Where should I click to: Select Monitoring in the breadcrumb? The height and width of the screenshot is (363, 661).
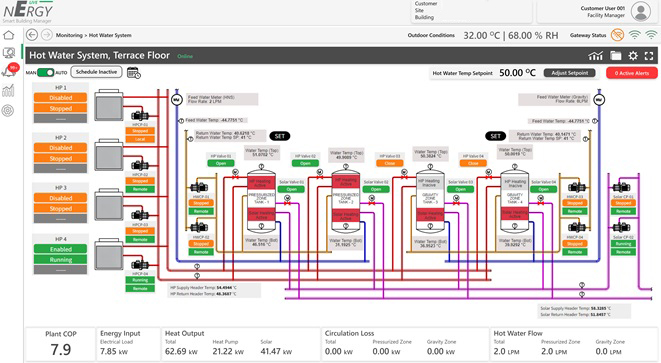tap(69, 35)
